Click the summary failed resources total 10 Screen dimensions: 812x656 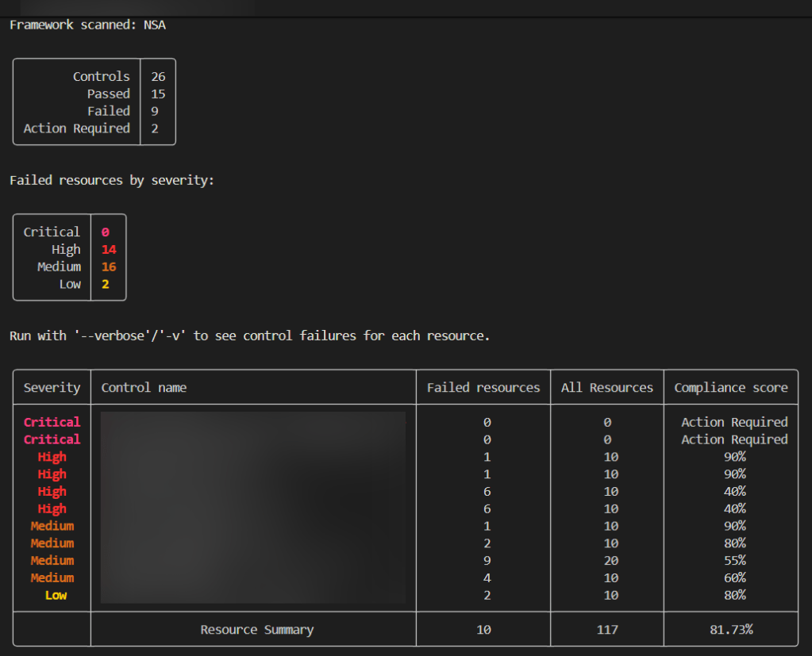(x=483, y=630)
